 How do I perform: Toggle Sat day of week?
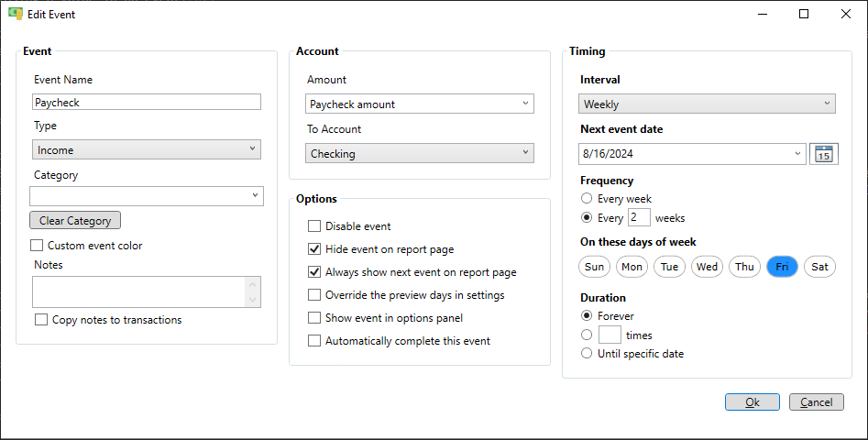(819, 267)
